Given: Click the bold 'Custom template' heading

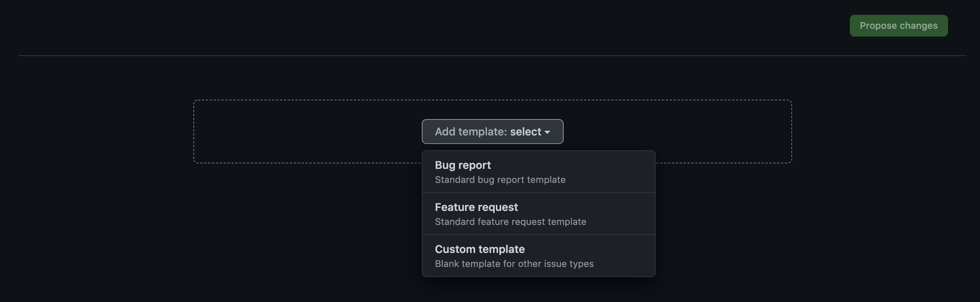Looking at the screenshot, I should 480,249.
